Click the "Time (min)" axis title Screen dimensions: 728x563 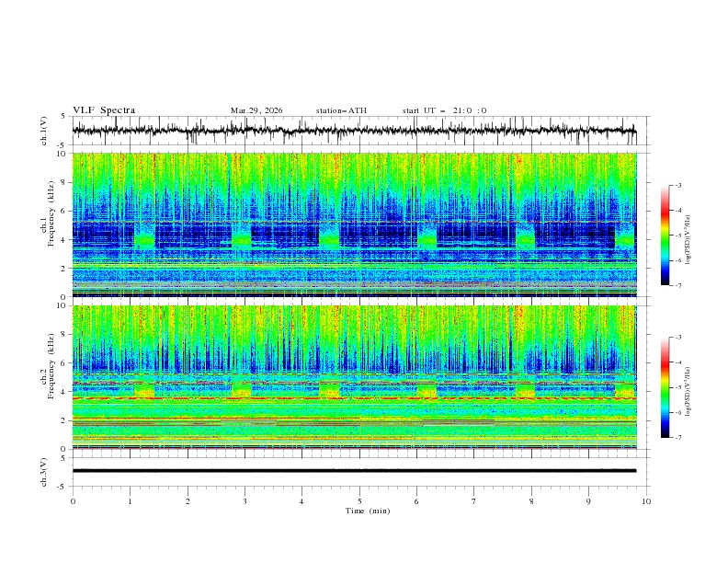pyautogui.click(x=368, y=511)
